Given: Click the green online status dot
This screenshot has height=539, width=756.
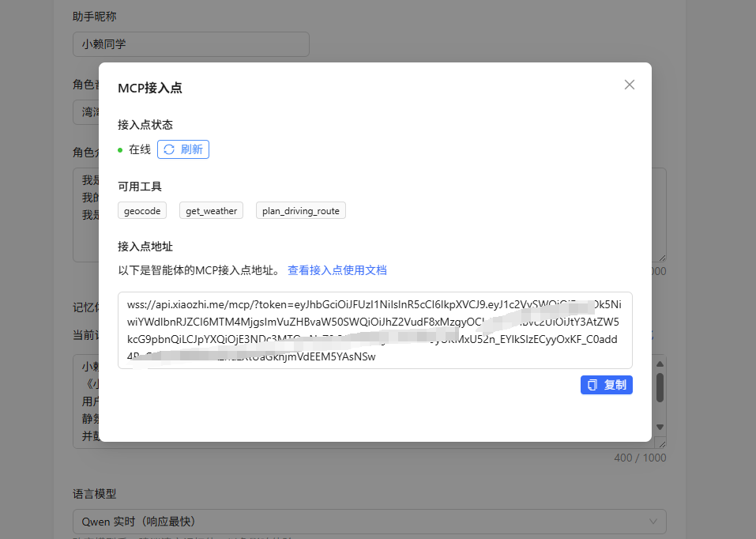Looking at the screenshot, I should click(x=120, y=149).
